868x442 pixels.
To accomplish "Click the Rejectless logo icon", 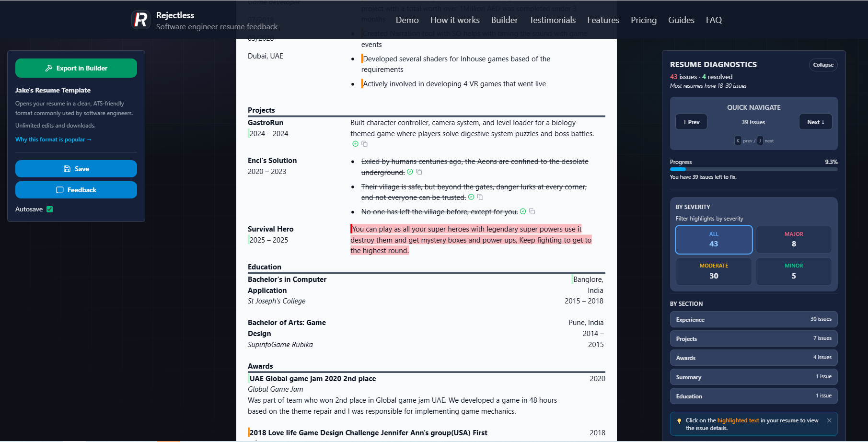I will pos(141,20).
